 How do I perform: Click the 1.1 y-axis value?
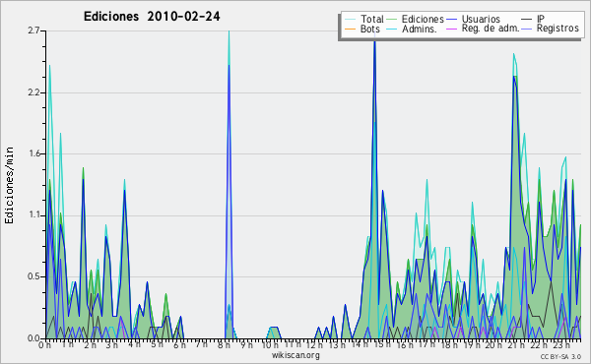pyautogui.click(x=33, y=215)
